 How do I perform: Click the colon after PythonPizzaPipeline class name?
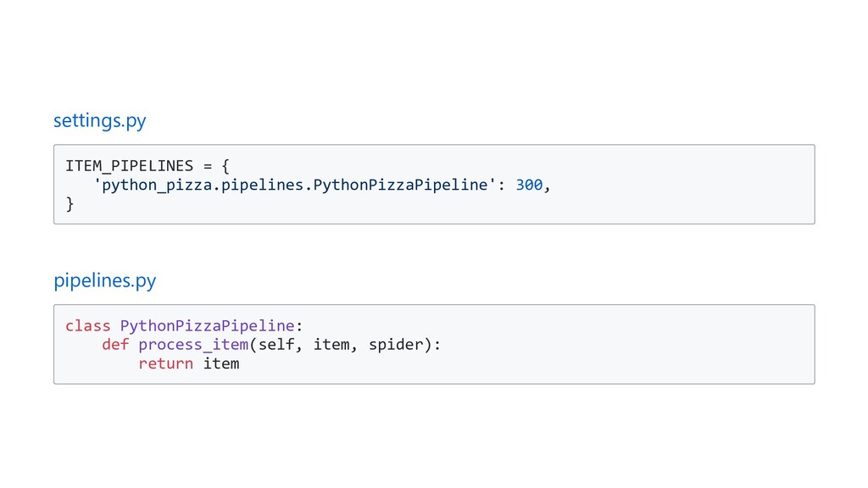pos(299,325)
